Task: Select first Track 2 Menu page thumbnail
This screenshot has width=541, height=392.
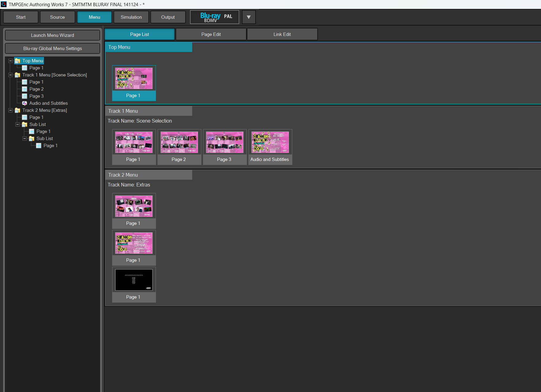Action: 134,211
